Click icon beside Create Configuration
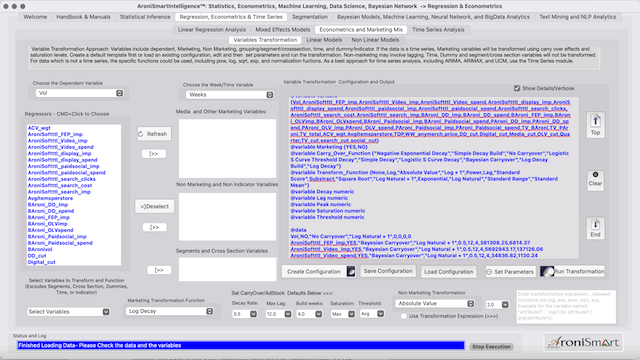The height and width of the screenshot is (360, 640). tap(351, 271)
